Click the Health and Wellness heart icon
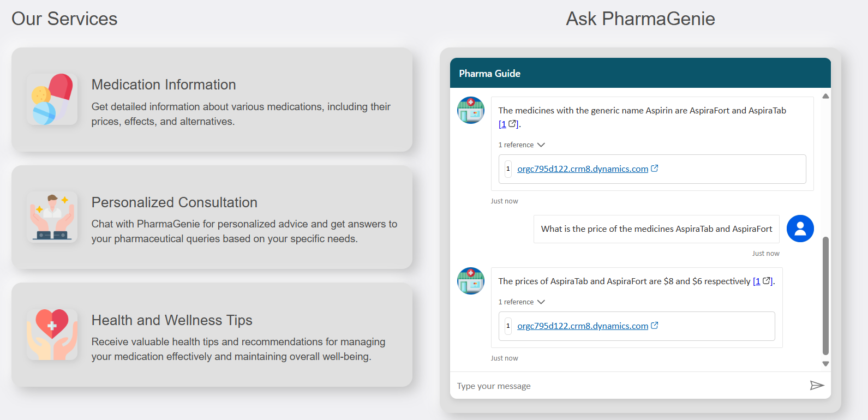868x420 pixels. (52, 334)
